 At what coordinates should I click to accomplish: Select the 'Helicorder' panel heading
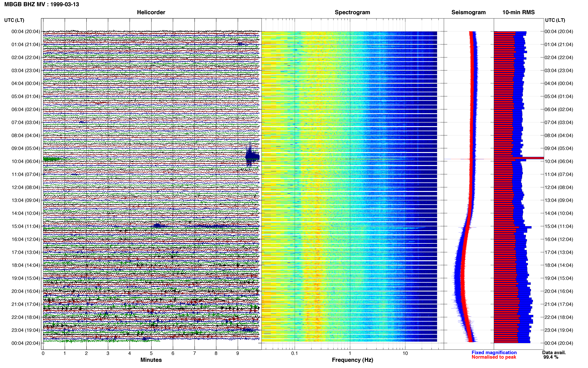151,12
